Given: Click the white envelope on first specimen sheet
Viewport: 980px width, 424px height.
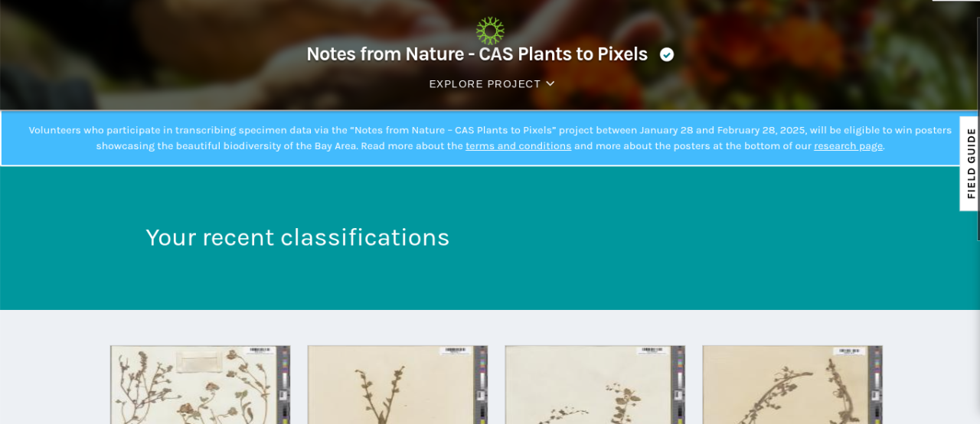Looking at the screenshot, I should pos(200,360).
